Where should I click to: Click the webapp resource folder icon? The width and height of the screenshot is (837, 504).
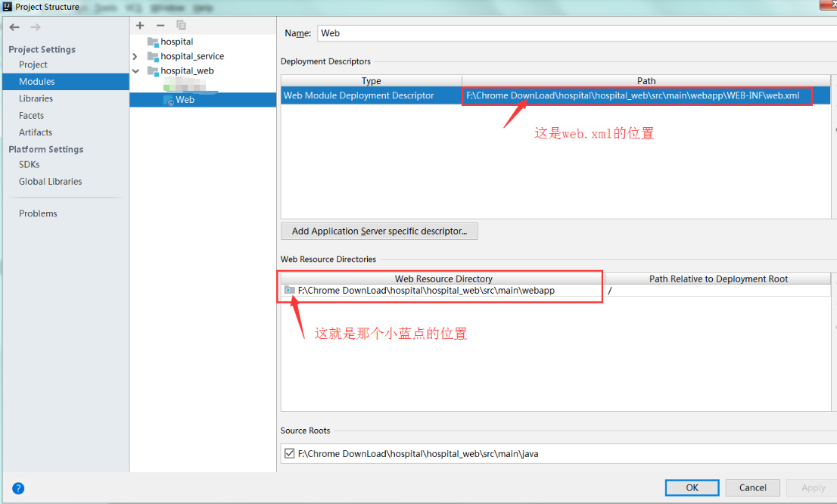(289, 291)
